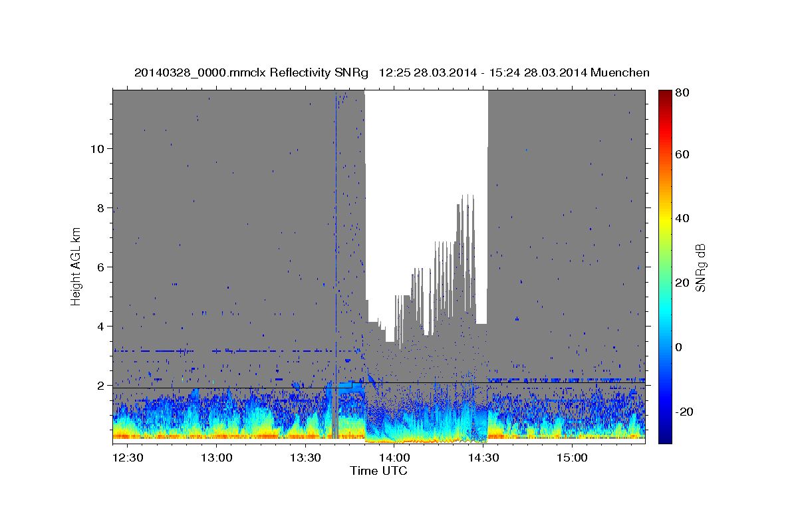Click the 'Height AGL km' axis label

[x=76, y=267]
